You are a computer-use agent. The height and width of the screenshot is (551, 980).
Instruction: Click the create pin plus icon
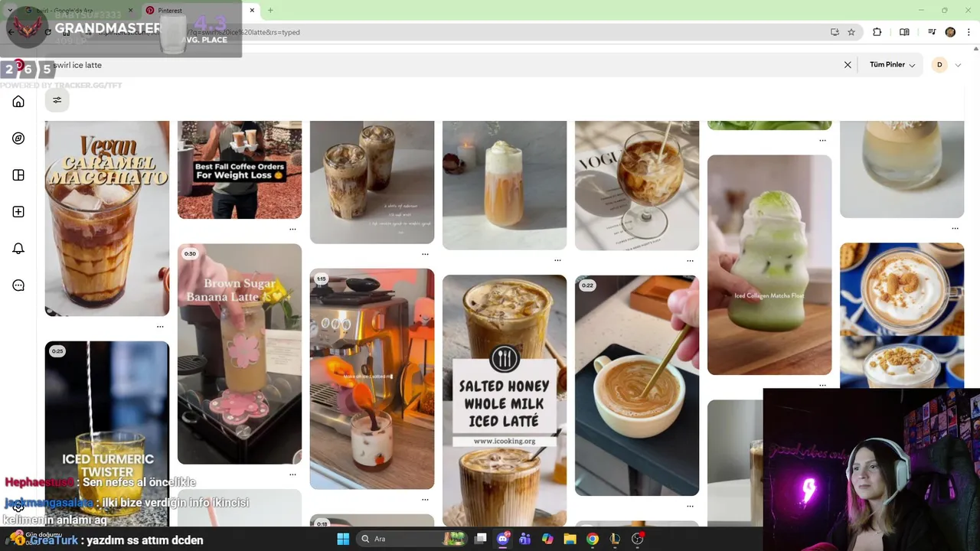pos(18,212)
